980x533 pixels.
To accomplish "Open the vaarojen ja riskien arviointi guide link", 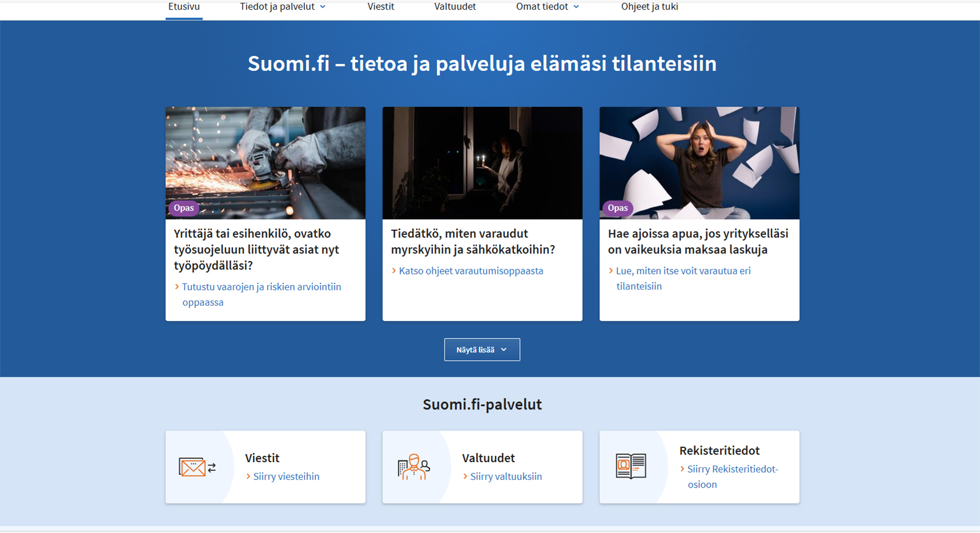I will (x=261, y=294).
